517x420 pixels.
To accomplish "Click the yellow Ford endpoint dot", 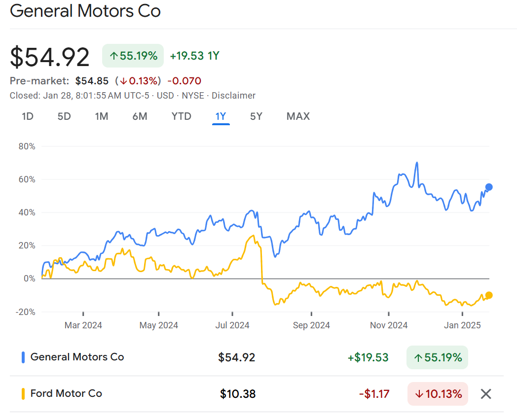I will tap(489, 295).
